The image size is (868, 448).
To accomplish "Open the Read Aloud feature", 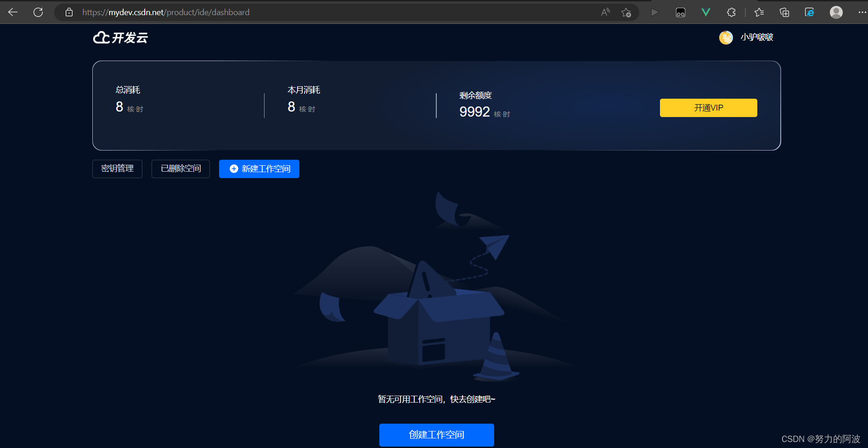I will 606,12.
